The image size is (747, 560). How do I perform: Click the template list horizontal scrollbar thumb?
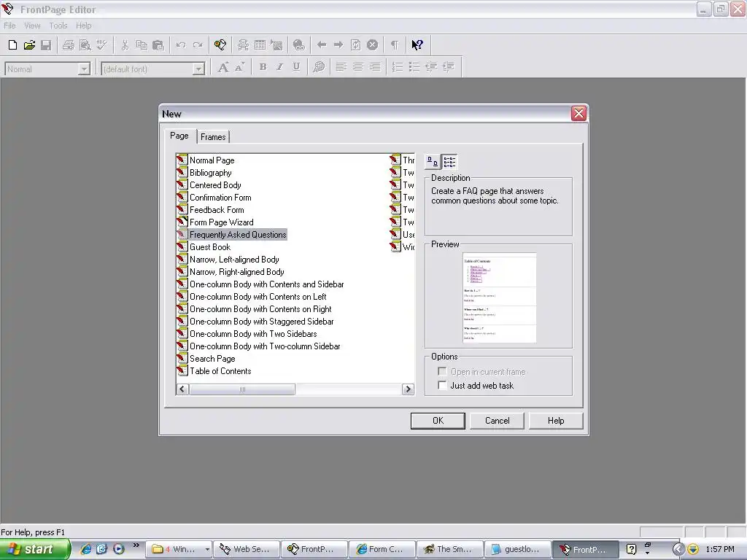(x=242, y=389)
